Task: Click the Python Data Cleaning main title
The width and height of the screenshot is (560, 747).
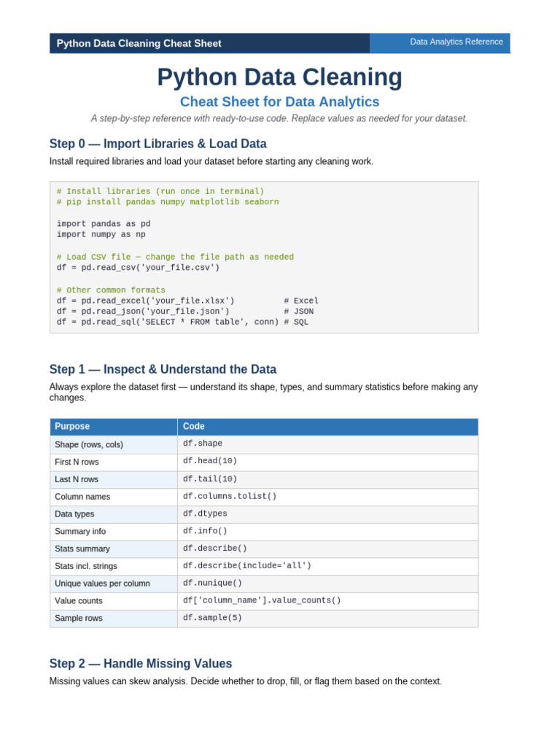Action: point(279,77)
